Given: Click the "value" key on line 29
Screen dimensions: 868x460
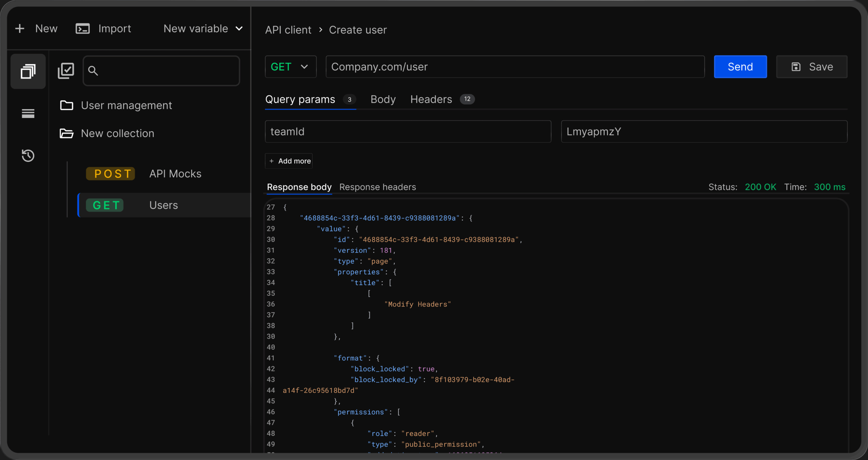Looking at the screenshot, I should 331,229.
